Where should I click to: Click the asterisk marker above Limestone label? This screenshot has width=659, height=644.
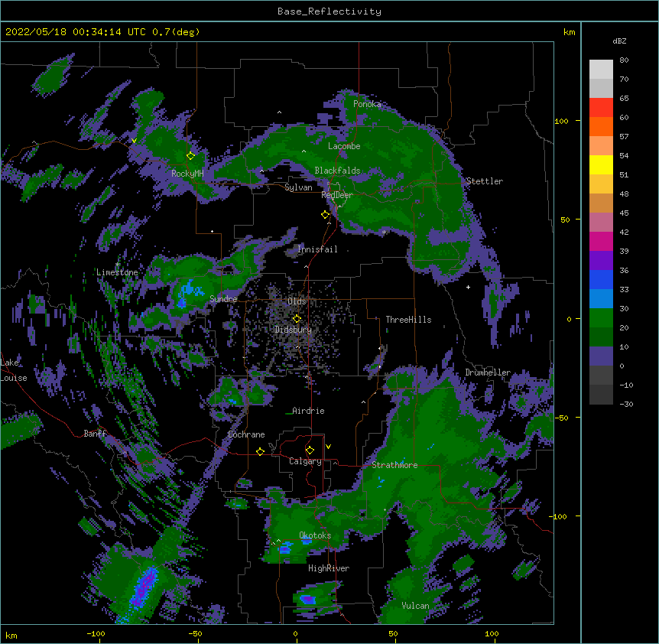coord(118,265)
